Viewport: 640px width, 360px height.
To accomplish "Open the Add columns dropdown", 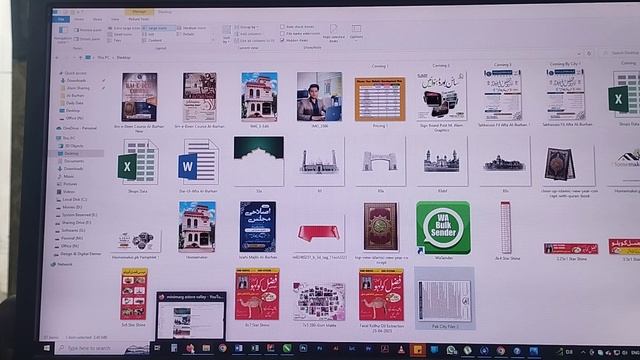I will [248, 34].
